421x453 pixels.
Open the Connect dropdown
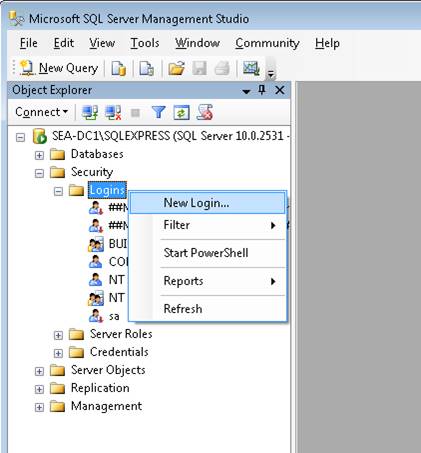click(x=41, y=112)
